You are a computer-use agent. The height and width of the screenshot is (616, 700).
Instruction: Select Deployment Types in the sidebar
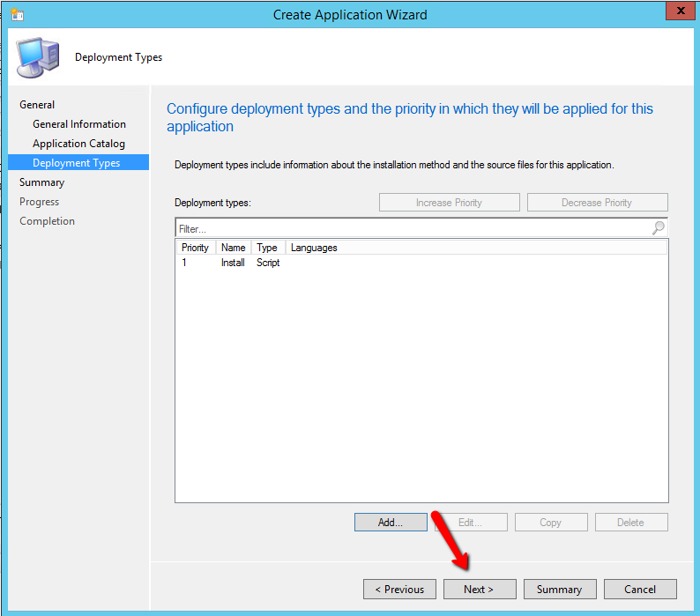pyautogui.click(x=77, y=163)
